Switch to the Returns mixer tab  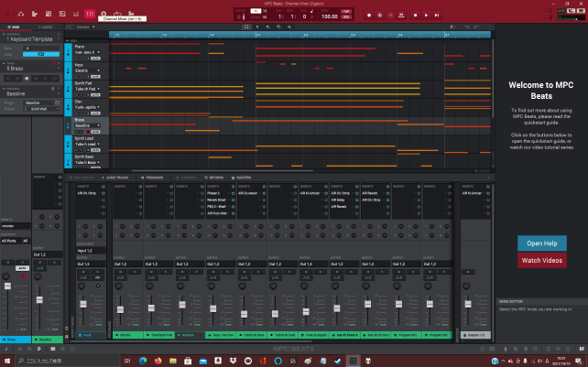[214, 177]
